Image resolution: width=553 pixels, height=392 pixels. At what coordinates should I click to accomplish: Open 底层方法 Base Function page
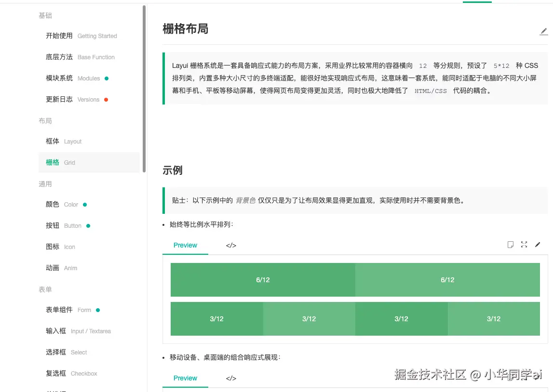(x=80, y=57)
